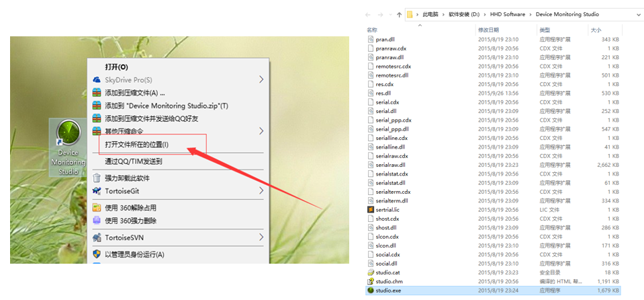Click the sertrial.lic file icon

371,209
